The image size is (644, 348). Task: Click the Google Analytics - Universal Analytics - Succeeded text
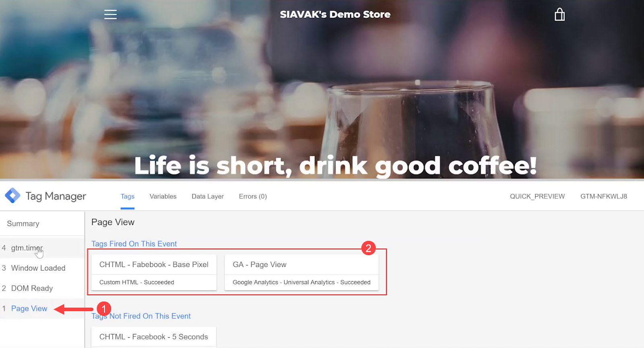click(x=301, y=282)
